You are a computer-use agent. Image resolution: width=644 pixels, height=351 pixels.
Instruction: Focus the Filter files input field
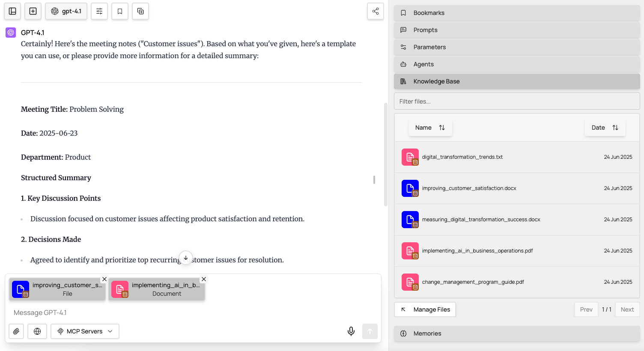click(x=517, y=101)
